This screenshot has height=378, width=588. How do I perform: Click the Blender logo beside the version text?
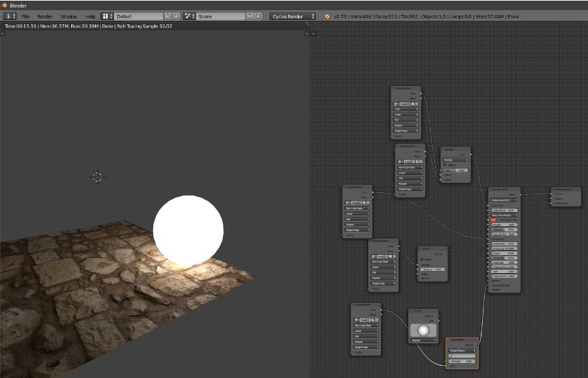[327, 16]
